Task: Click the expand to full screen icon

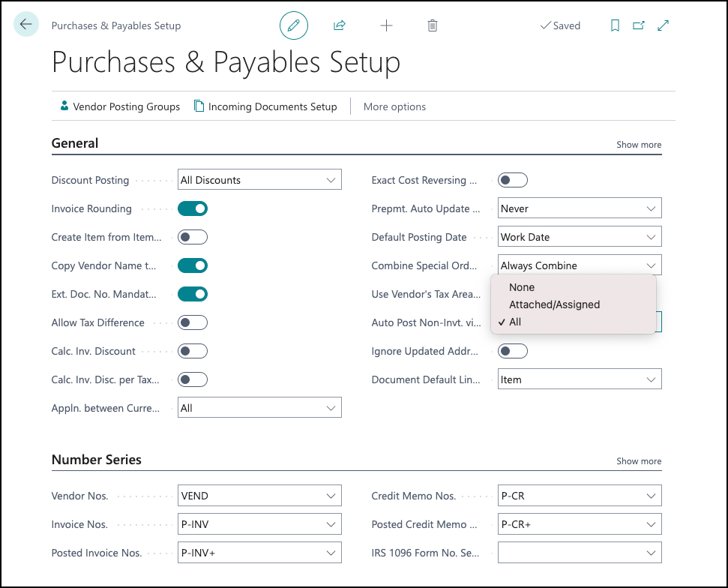Action: point(663,25)
